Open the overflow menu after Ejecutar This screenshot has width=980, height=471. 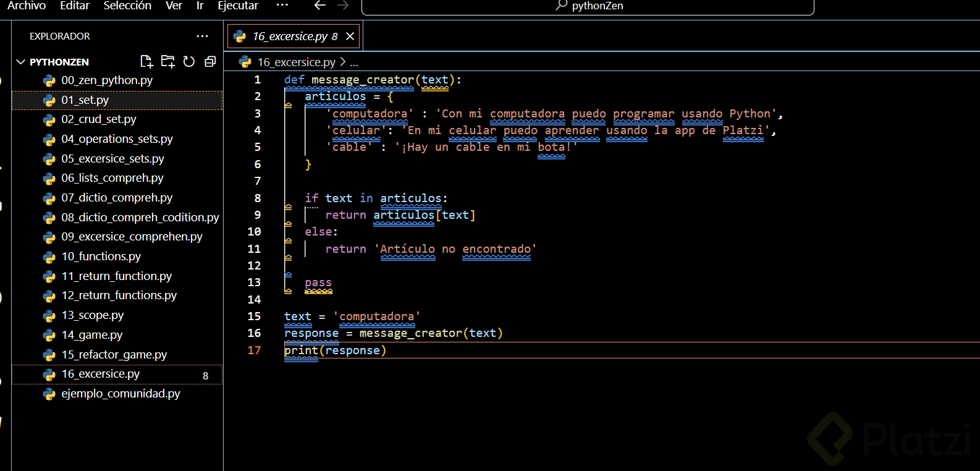click(282, 5)
